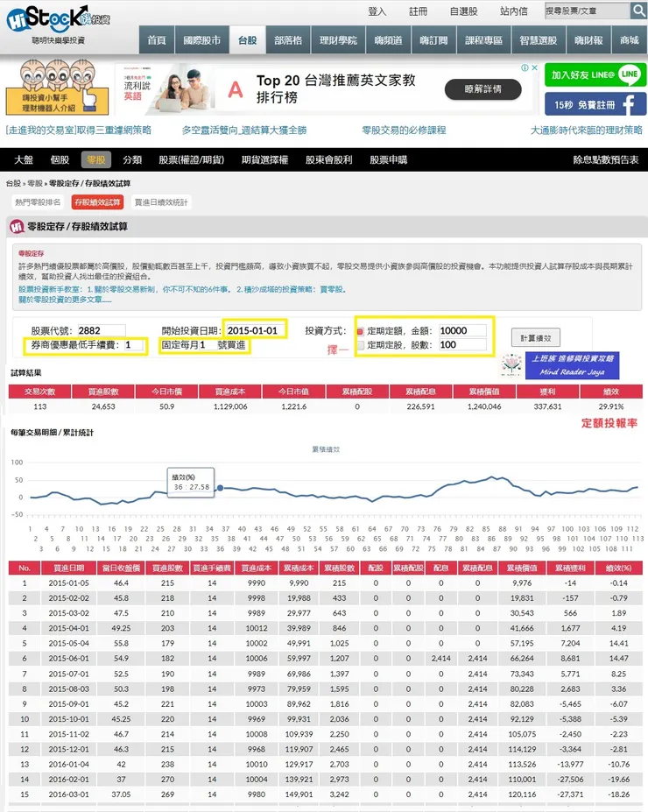Viewport: 648px width, 812px height.
Task: Go to the 課程專區 nav tab
Action: tap(484, 40)
